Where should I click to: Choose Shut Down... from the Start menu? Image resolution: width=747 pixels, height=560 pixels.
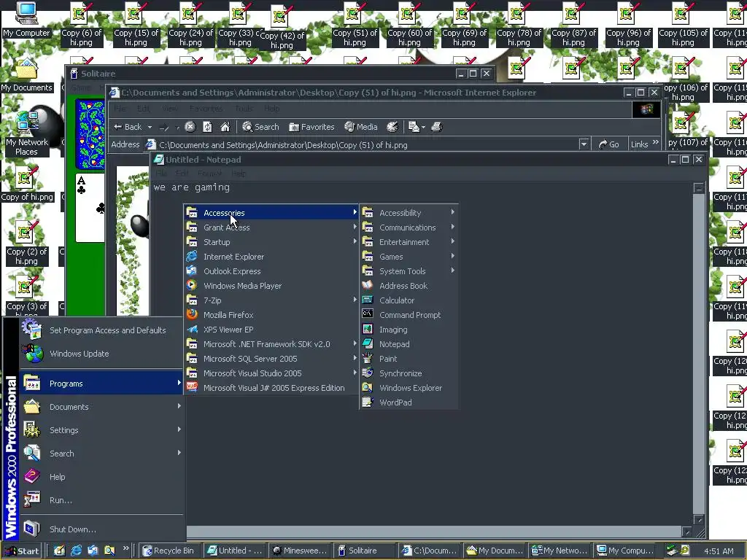tap(101, 529)
